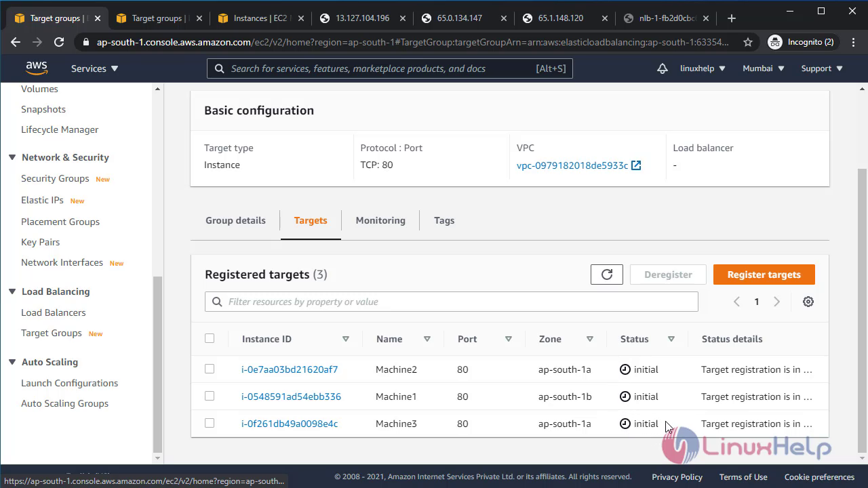This screenshot has height=488, width=868.
Task: Open the Support dropdown
Action: pyautogui.click(x=822, y=68)
